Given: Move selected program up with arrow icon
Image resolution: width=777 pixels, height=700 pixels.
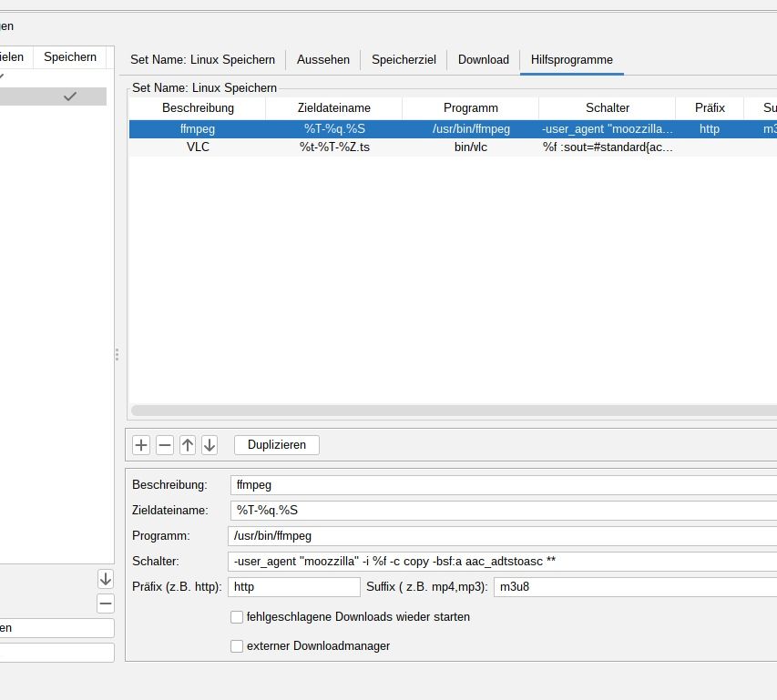Looking at the screenshot, I should 188,445.
